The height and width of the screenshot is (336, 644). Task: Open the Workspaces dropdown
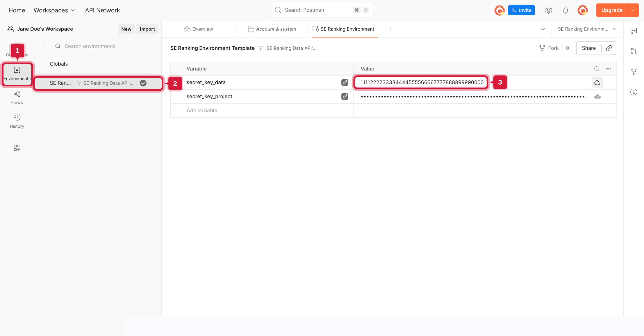tap(54, 10)
